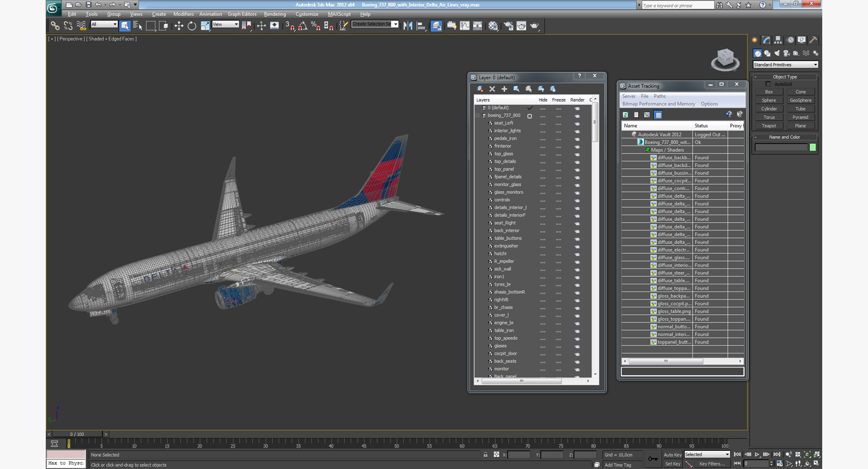This screenshot has height=469, width=868.
Task: Click the time slider 0 / 100 handle
Action: click(77, 434)
